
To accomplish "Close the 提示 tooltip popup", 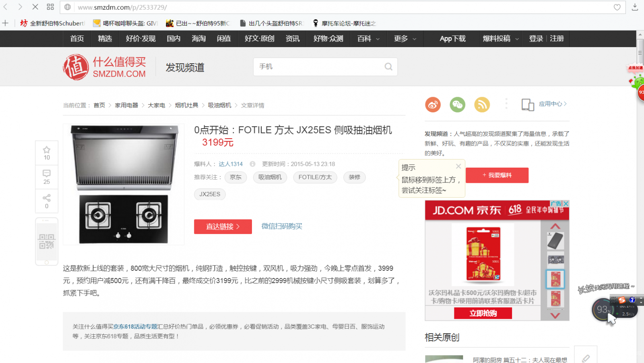I will (458, 166).
